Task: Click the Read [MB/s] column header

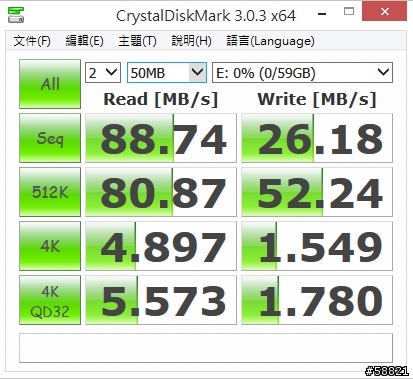Action: 161,99
